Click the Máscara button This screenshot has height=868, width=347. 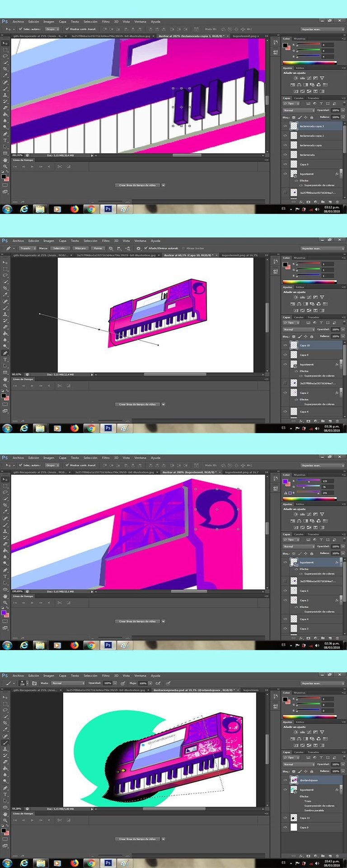80,248
